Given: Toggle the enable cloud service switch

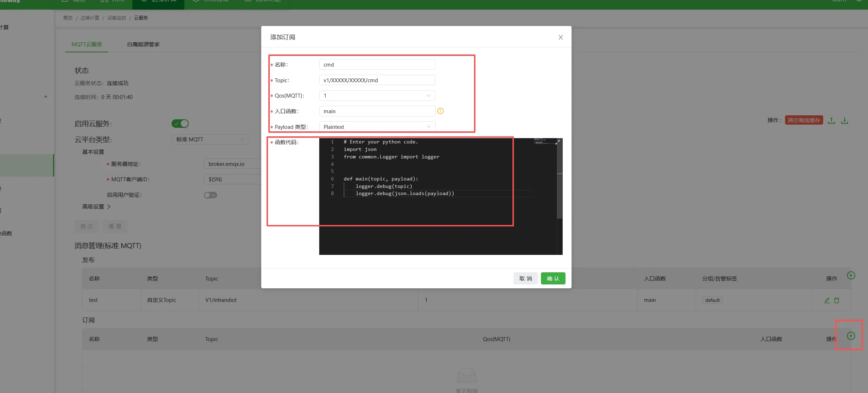Looking at the screenshot, I should (x=180, y=124).
